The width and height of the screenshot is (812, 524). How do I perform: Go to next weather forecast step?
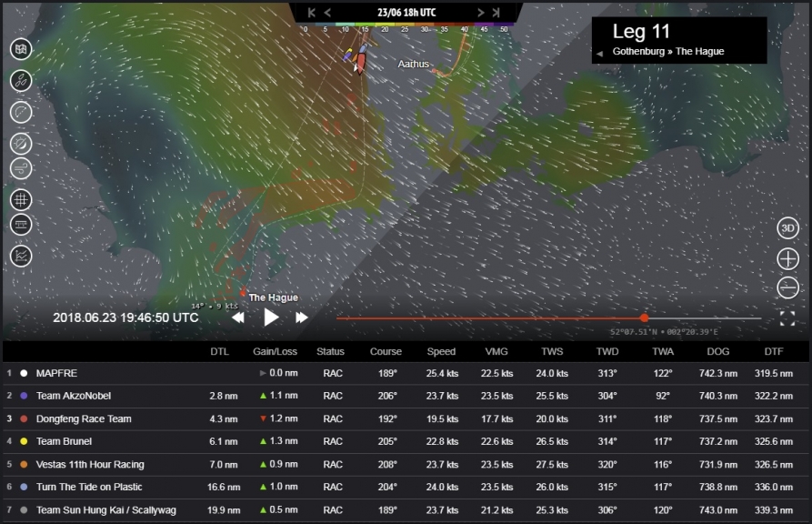tap(481, 13)
